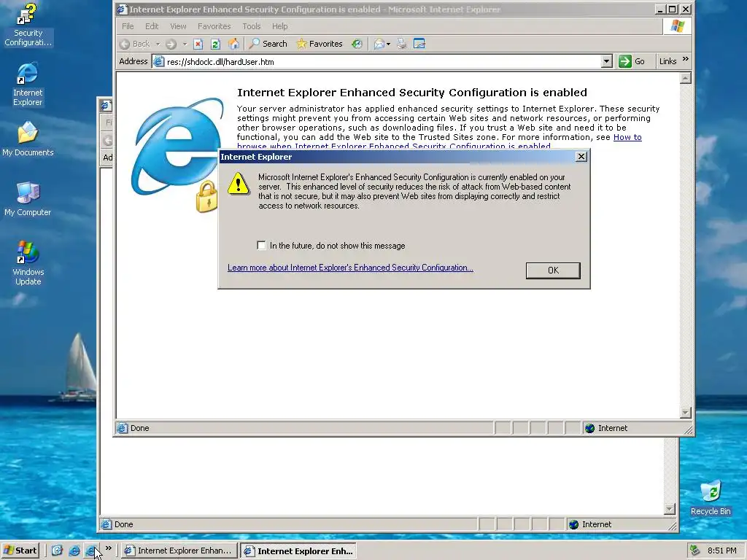Image resolution: width=747 pixels, height=560 pixels.
Task: Expand the Back history dropdown arrow
Action: (158, 44)
